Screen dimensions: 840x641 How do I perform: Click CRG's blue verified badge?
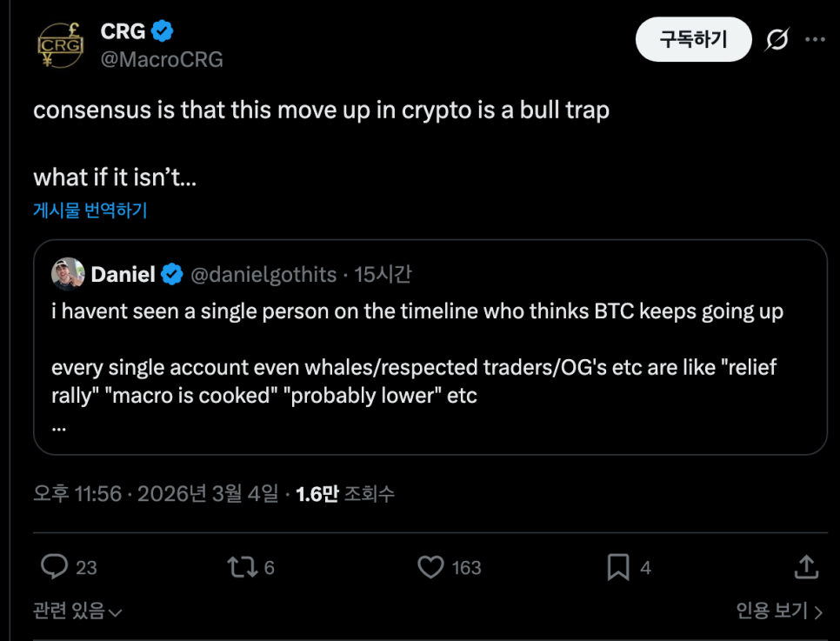pyautogui.click(x=163, y=31)
